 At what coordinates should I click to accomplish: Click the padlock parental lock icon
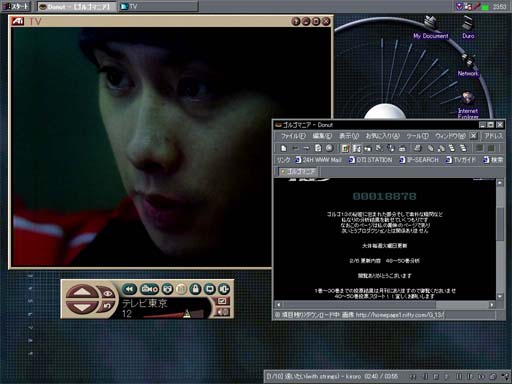pos(195,289)
